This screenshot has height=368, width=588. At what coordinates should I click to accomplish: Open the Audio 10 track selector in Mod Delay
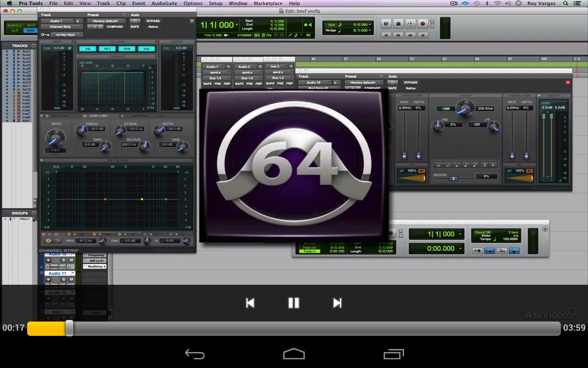315,82
